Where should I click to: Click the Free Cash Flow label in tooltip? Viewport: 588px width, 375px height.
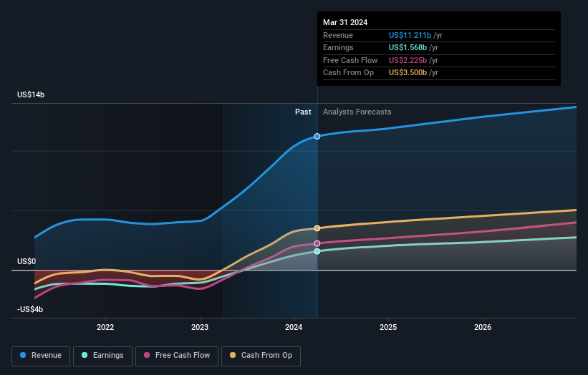click(350, 60)
